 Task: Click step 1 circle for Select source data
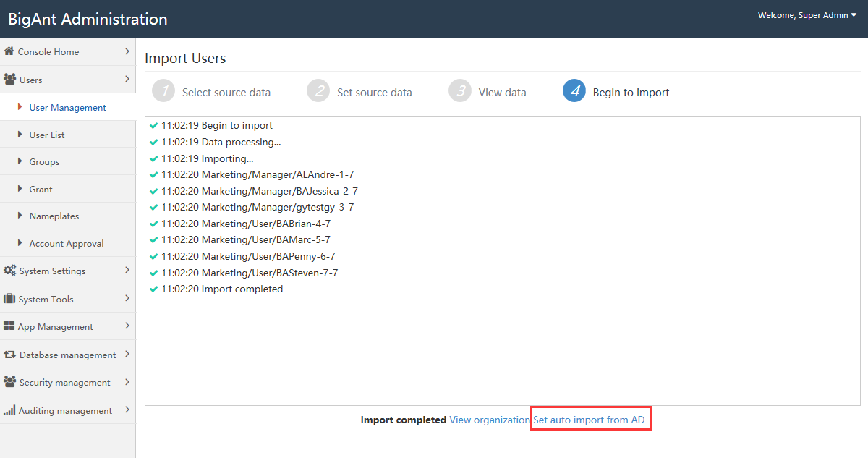tap(163, 90)
